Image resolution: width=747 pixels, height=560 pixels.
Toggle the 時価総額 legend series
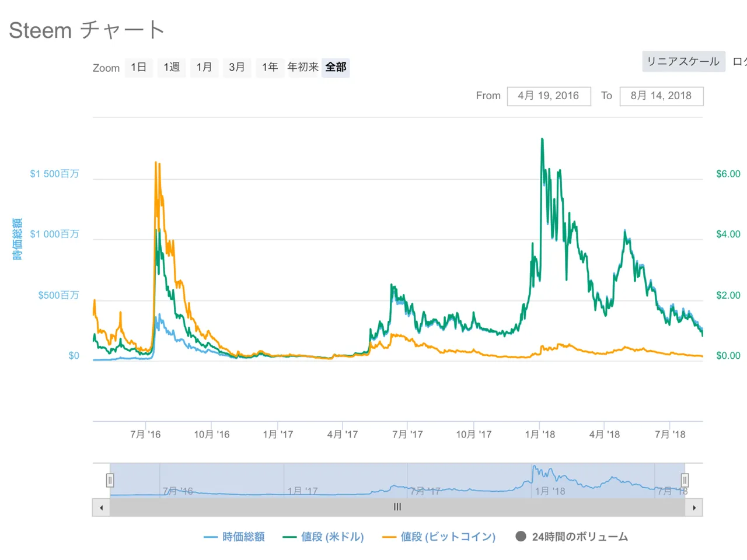[234, 537]
